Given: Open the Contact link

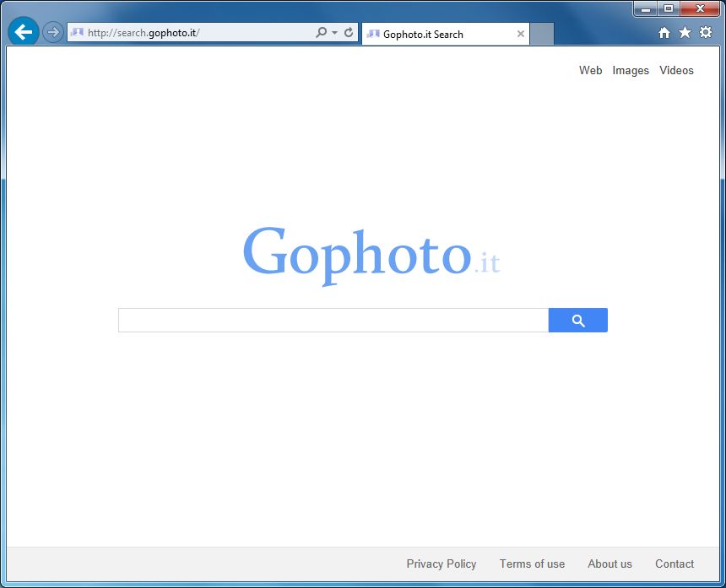Looking at the screenshot, I should click(x=675, y=564).
